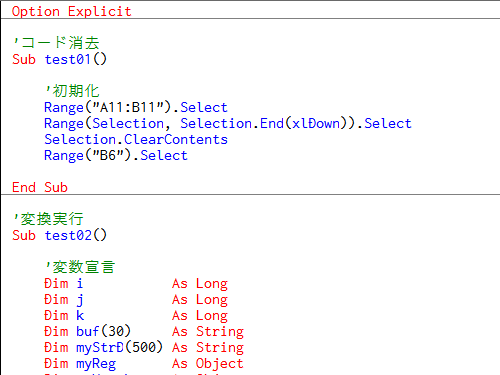The image size is (500, 375).
Task: Click the 'Dim k As Long' line
Action: pyautogui.click(x=136, y=315)
